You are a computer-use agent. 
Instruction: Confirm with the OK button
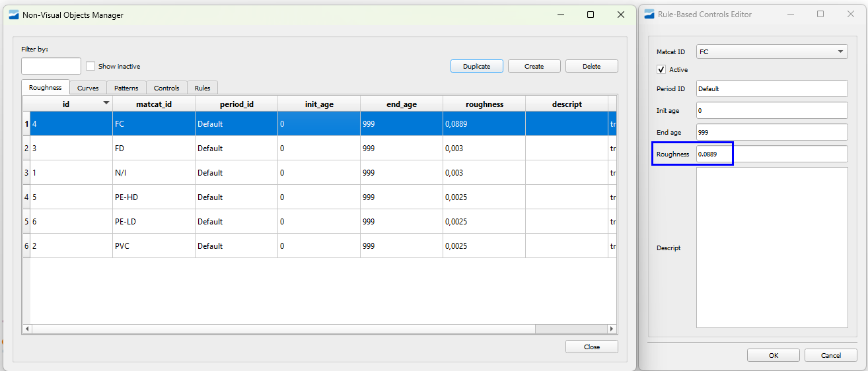(x=773, y=355)
